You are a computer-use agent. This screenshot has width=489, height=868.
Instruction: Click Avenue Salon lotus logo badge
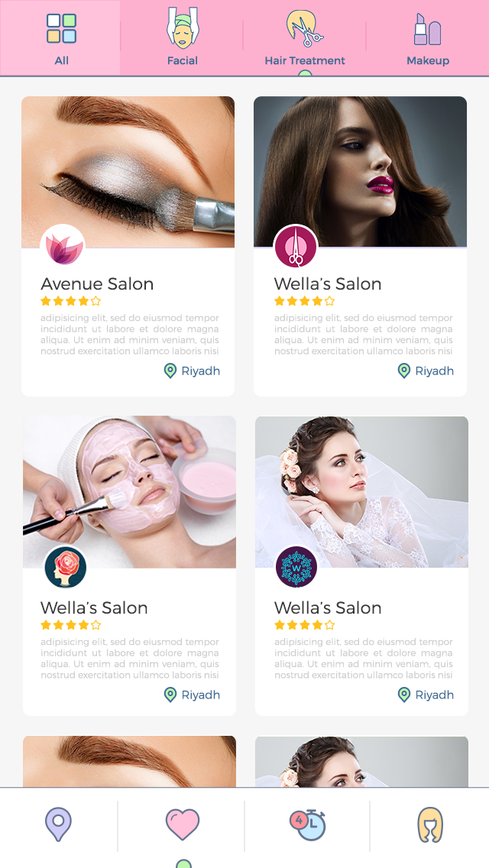63,246
